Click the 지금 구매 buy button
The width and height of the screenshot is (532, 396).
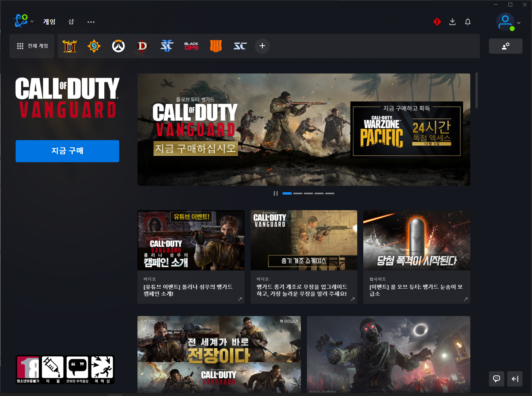(x=67, y=151)
